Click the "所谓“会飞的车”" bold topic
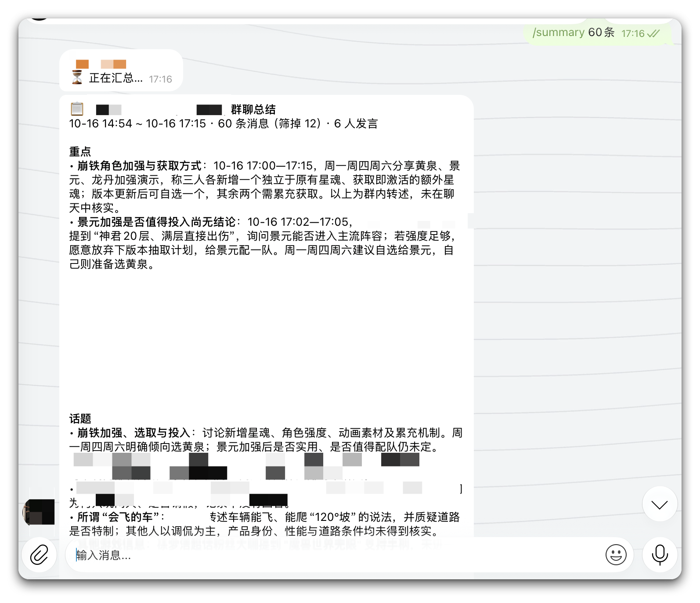 pos(118,517)
